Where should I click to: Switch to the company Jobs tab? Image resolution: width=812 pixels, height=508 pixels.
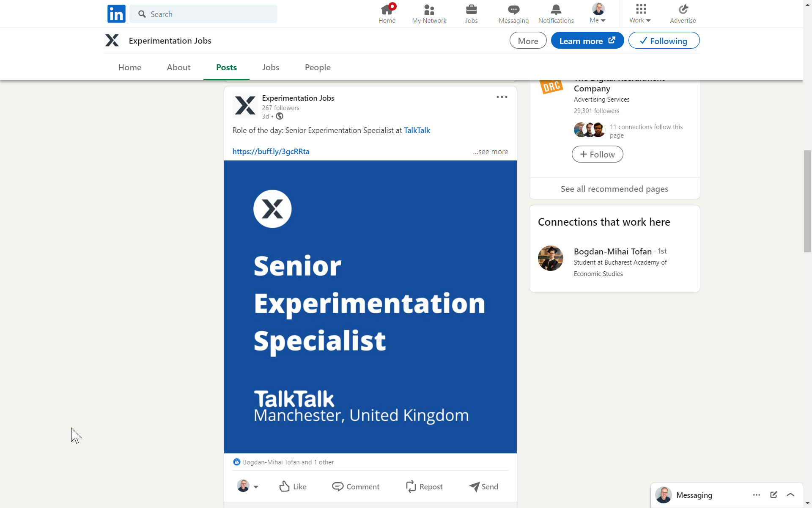(271, 67)
